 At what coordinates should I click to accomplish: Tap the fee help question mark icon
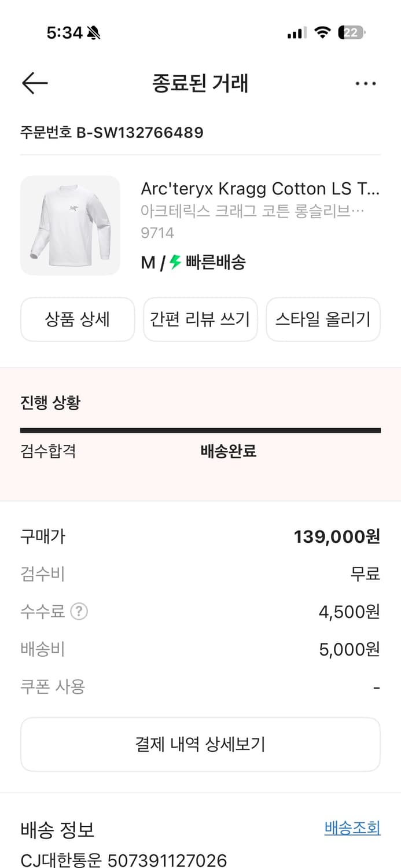click(78, 612)
